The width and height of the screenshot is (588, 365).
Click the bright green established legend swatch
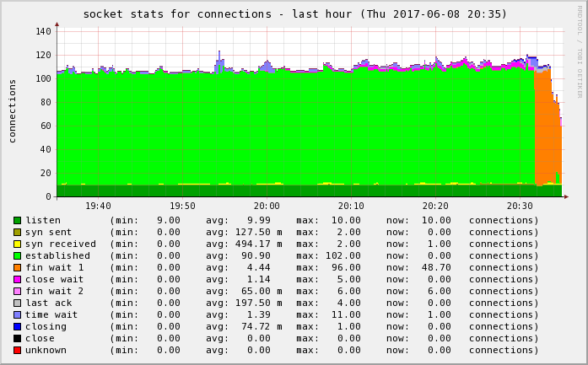tap(17, 255)
